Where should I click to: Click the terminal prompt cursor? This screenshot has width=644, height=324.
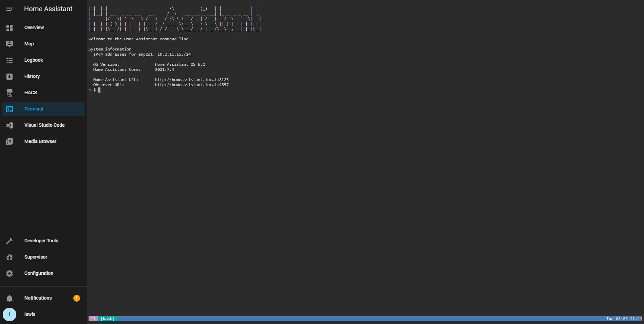(99, 90)
